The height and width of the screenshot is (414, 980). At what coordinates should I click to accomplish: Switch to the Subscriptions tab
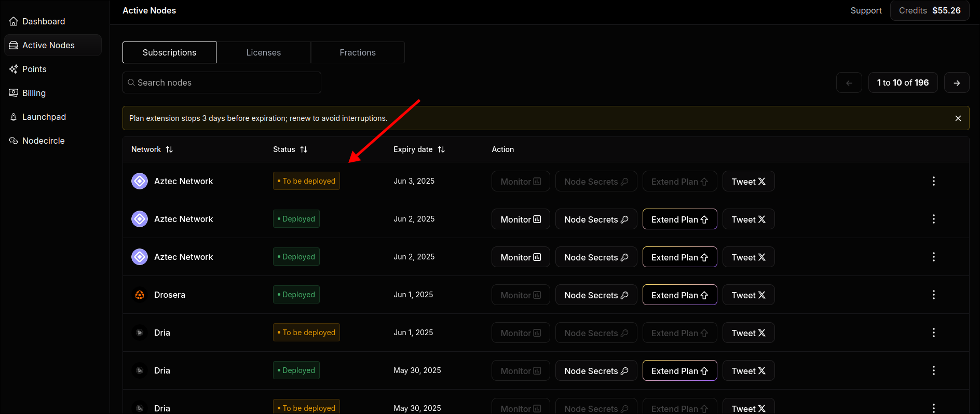pos(169,52)
